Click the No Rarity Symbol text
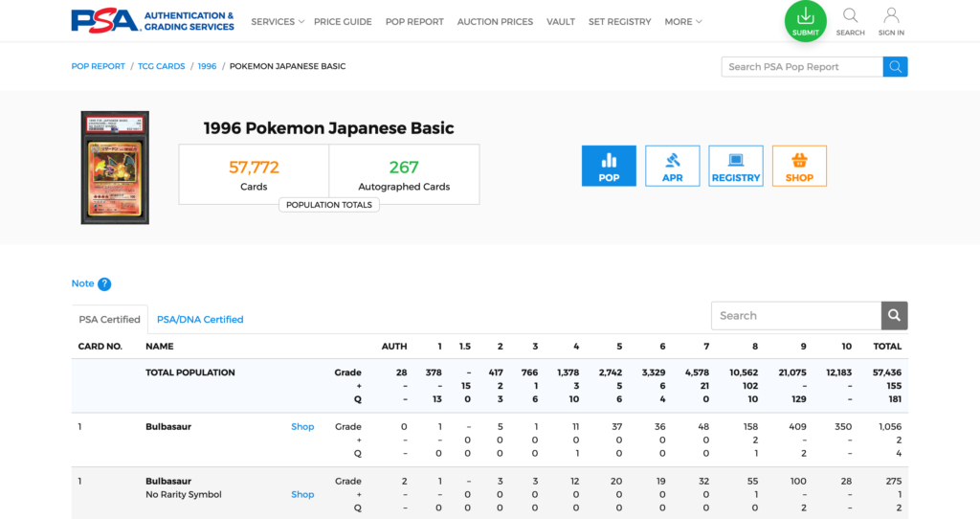Image resolution: width=980 pixels, height=519 pixels. (184, 495)
